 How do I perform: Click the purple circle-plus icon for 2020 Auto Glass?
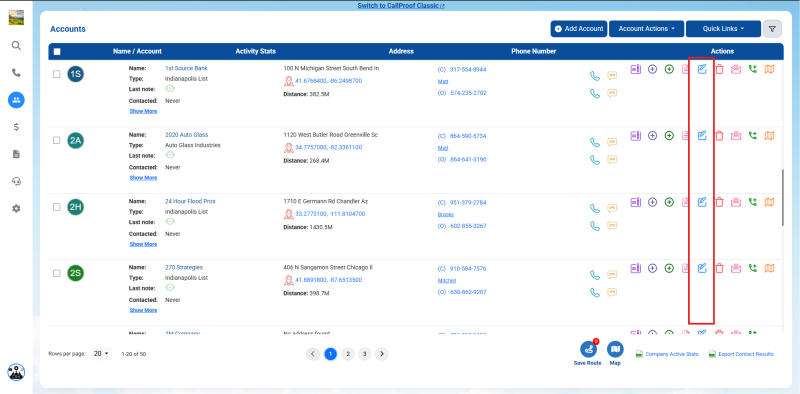pyautogui.click(x=652, y=136)
